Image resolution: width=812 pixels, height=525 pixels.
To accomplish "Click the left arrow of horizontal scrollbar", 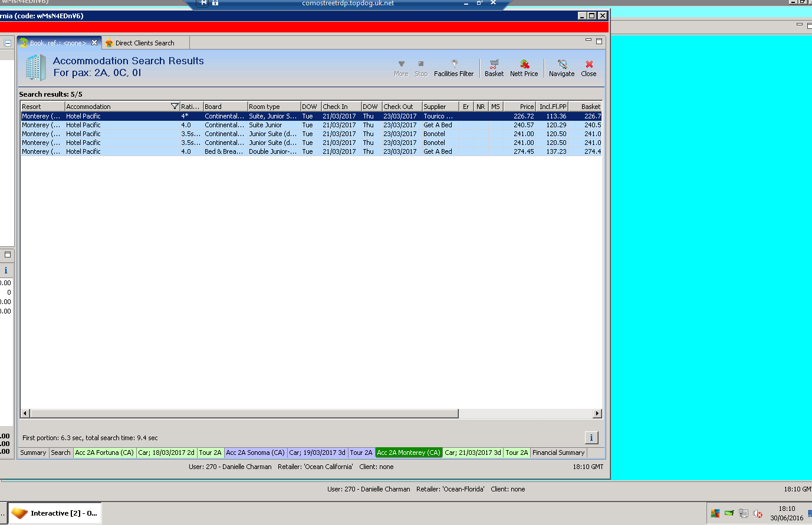I will point(25,414).
